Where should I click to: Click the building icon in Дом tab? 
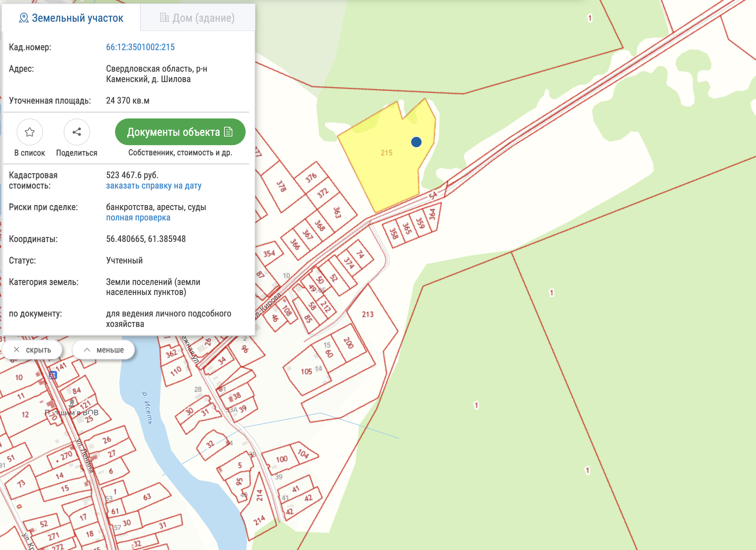[164, 18]
